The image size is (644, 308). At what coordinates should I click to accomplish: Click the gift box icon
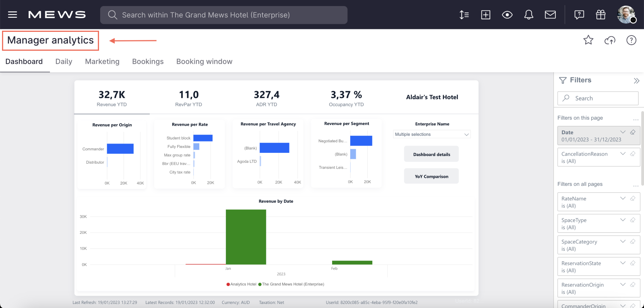tap(601, 15)
